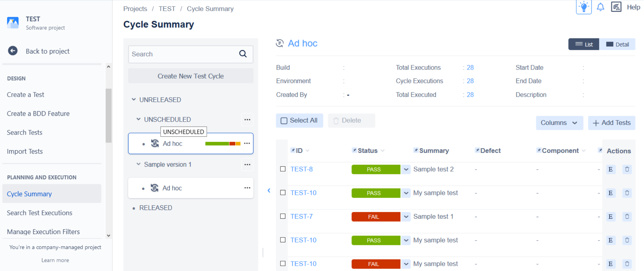Open the Columns dropdown
Viewport: 644px width, 271px height.
559,123
